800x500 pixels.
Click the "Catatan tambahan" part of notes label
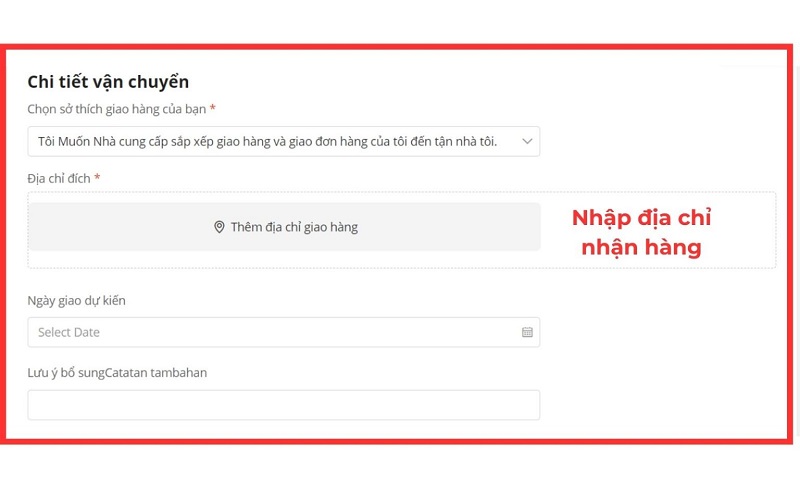[x=155, y=373]
